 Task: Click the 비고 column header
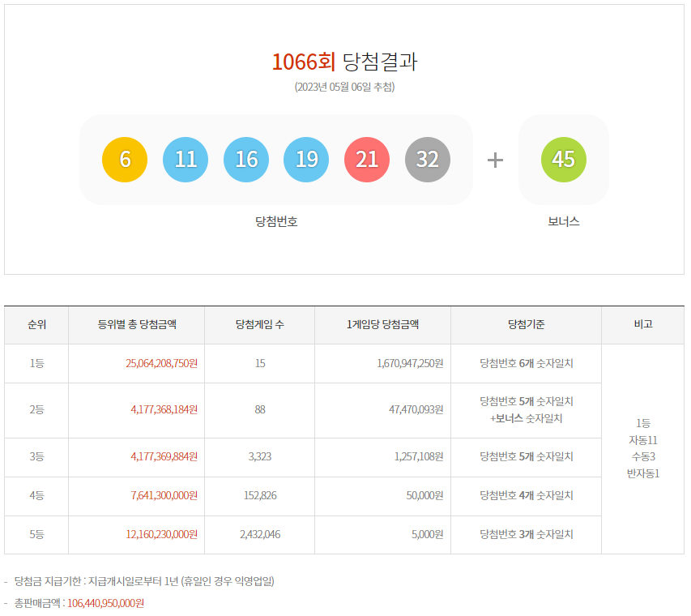pos(643,324)
